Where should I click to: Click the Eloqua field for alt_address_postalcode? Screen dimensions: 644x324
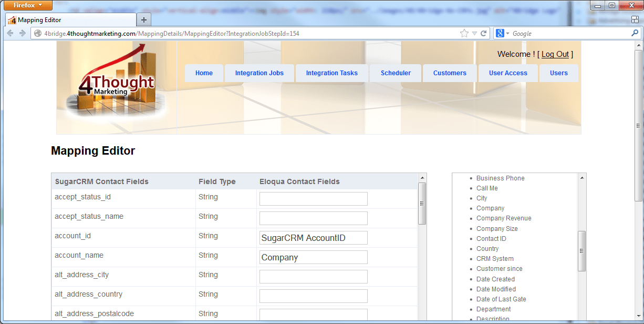point(314,315)
